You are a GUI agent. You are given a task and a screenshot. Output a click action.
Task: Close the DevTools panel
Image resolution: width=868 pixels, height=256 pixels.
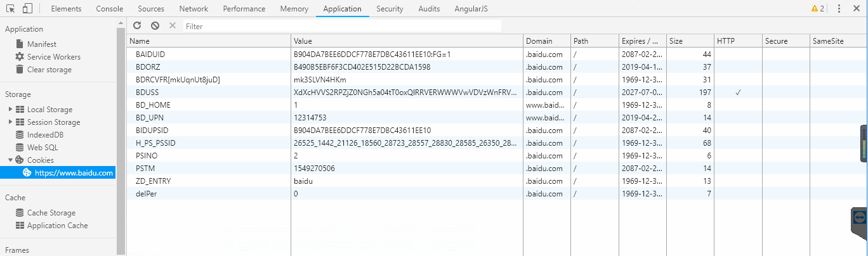tap(857, 9)
